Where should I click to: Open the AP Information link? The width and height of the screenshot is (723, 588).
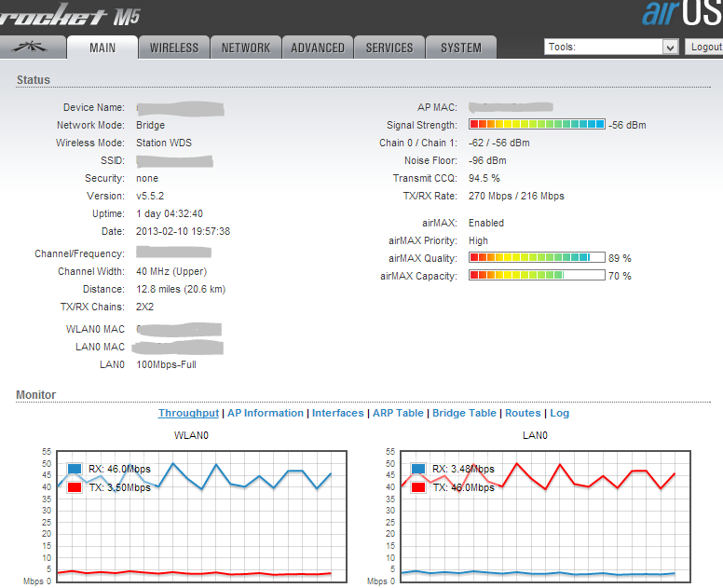click(266, 413)
